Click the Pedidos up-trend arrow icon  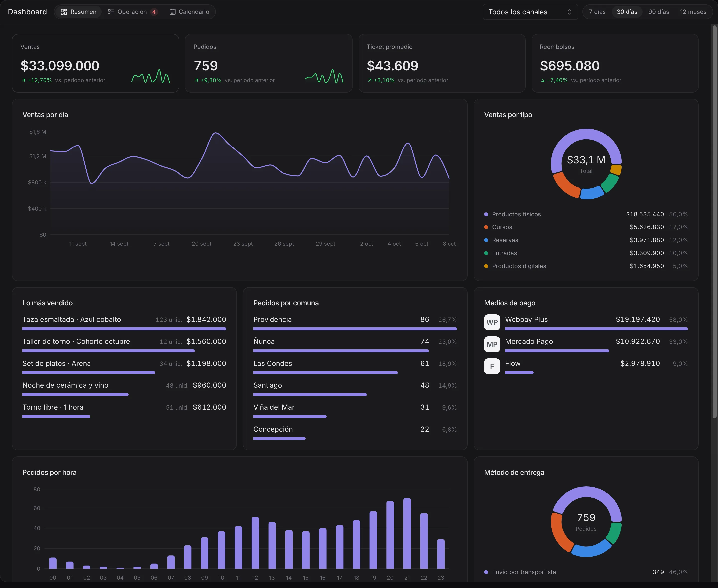[x=196, y=80]
